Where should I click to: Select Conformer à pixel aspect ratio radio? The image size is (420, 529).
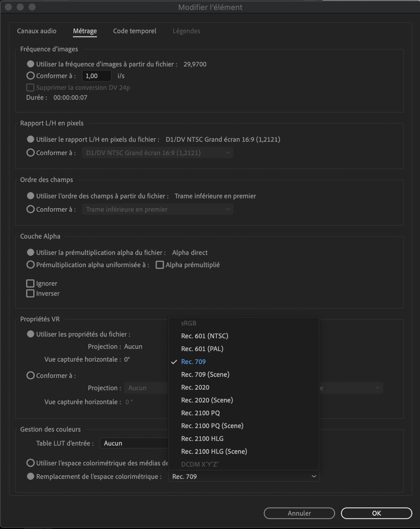point(30,153)
